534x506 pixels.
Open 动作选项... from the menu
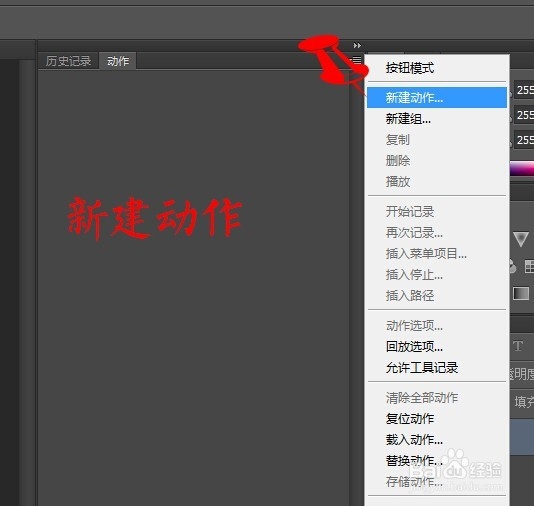click(x=437, y=326)
